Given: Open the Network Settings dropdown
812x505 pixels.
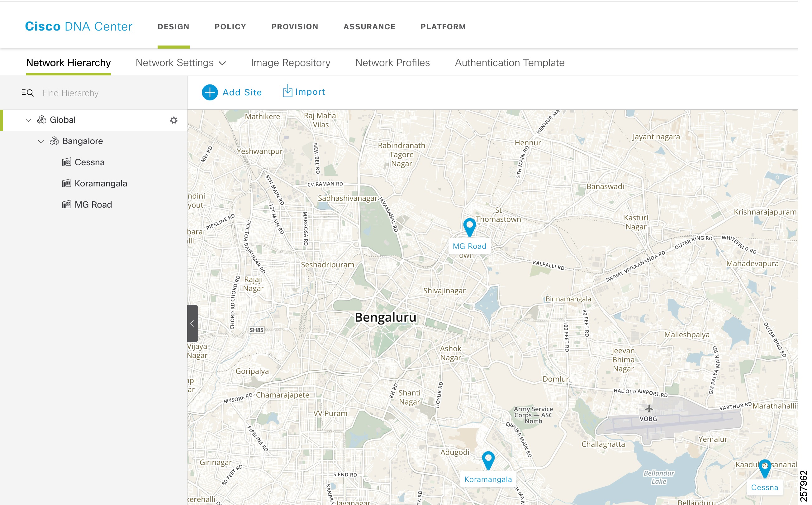Looking at the screenshot, I should coord(181,63).
